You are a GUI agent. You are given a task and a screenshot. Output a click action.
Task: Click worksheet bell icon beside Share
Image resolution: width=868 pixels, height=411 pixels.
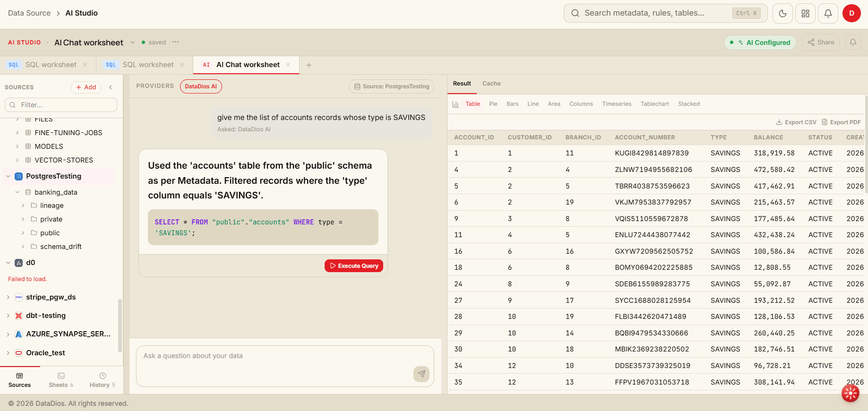tap(853, 43)
